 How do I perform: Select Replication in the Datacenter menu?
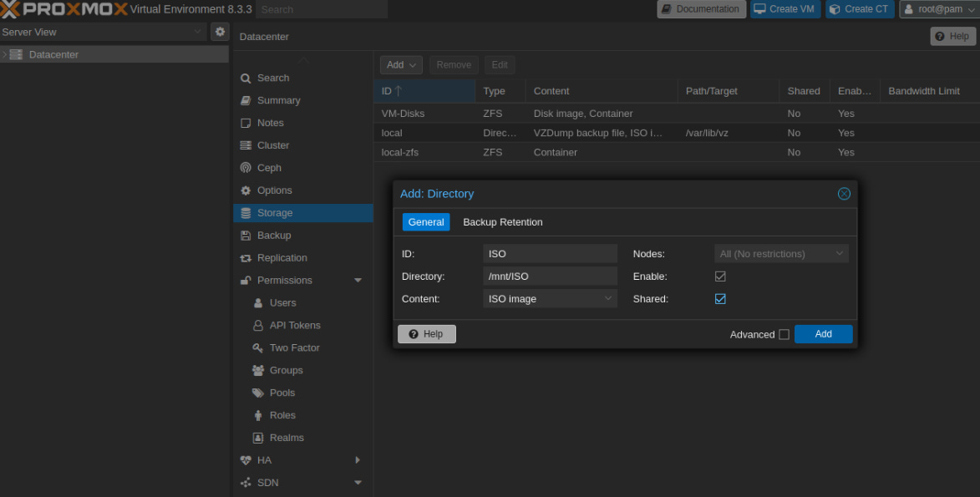(303, 258)
